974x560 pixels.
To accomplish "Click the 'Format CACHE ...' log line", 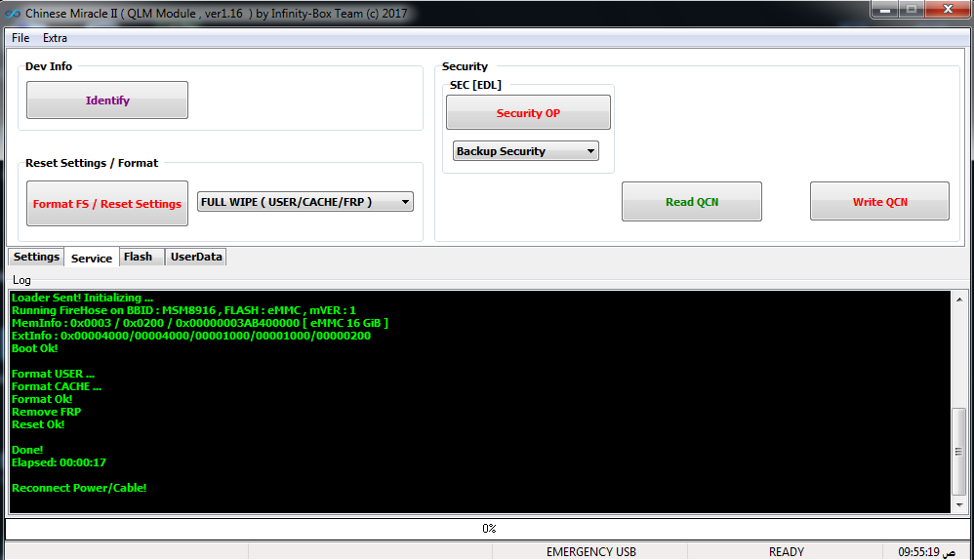I will [x=56, y=386].
